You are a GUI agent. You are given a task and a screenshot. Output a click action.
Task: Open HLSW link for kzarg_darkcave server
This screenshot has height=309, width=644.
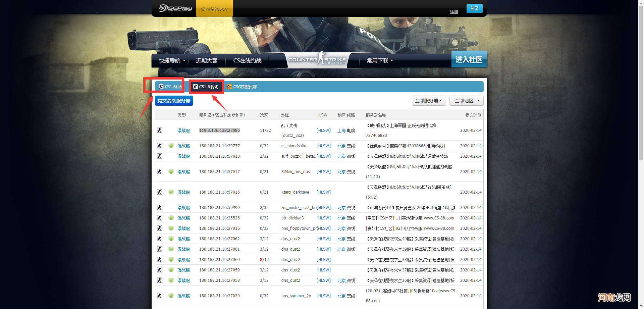324,192
